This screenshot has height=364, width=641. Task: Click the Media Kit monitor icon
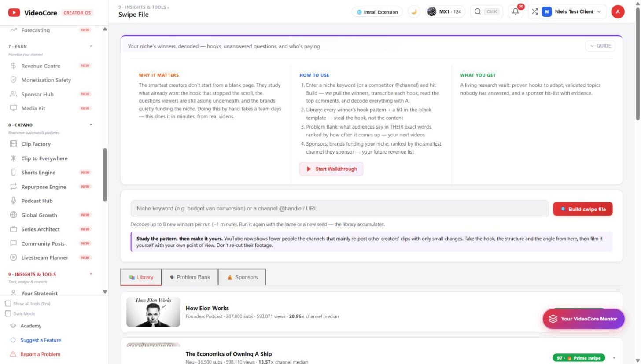[13, 108]
